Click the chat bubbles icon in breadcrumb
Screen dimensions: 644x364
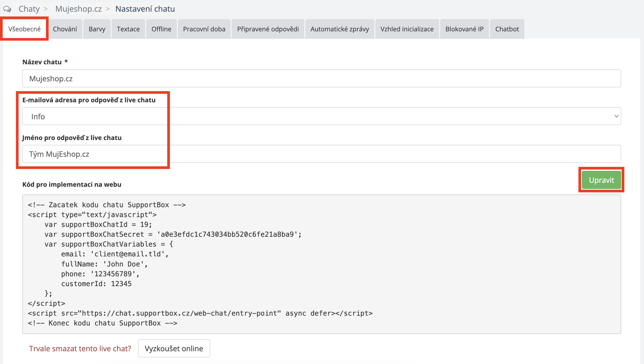pyautogui.click(x=7, y=9)
